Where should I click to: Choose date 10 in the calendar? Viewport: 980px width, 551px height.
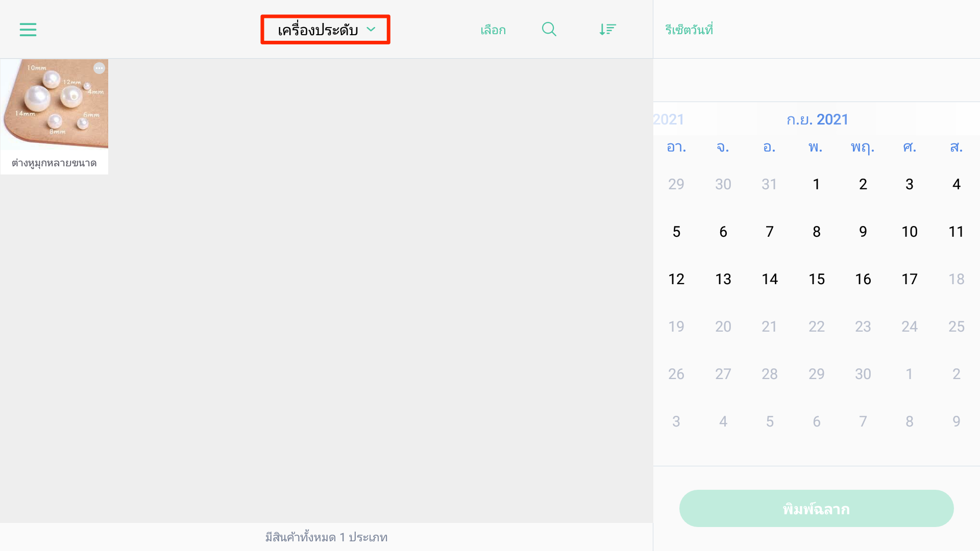[x=910, y=232]
